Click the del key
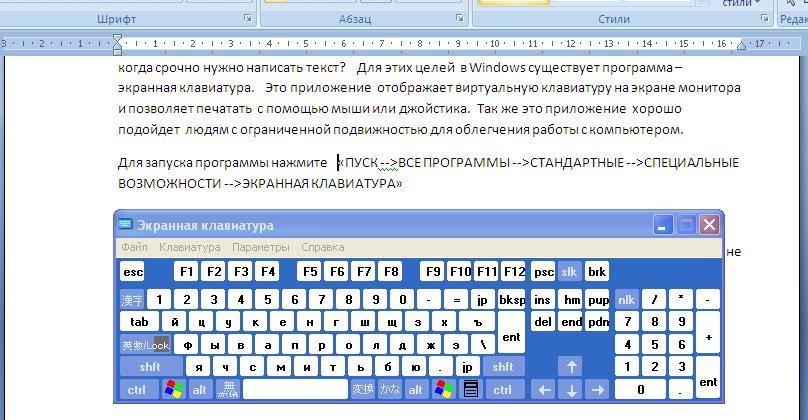 coord(543,322)
